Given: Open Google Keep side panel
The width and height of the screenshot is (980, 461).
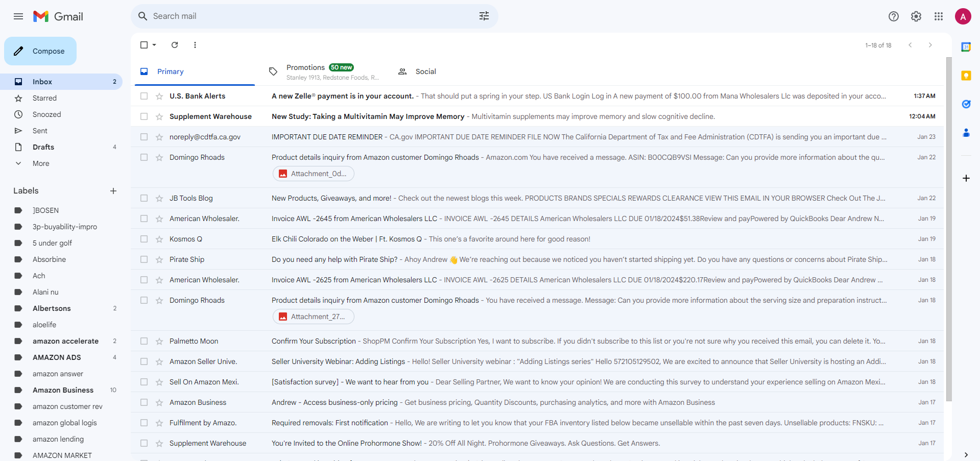Looking at the screenshot, I should click(966, 76).
